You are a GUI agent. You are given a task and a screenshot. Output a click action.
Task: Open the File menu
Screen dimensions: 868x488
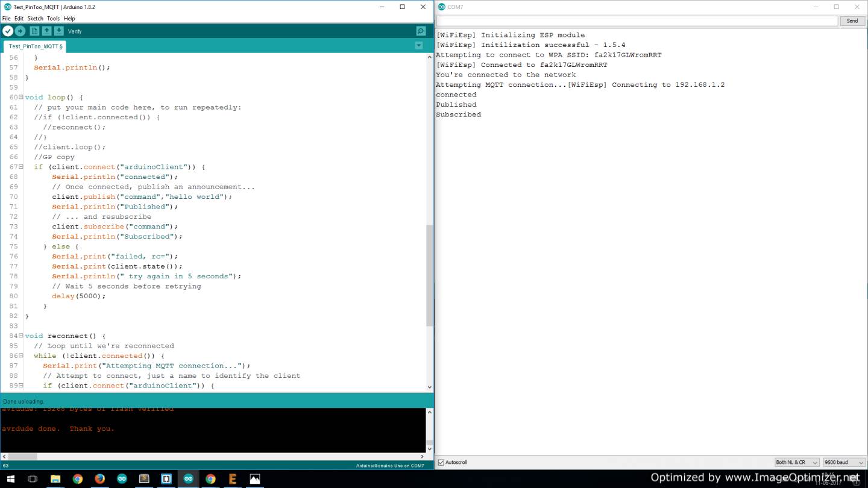click(6, 19)
